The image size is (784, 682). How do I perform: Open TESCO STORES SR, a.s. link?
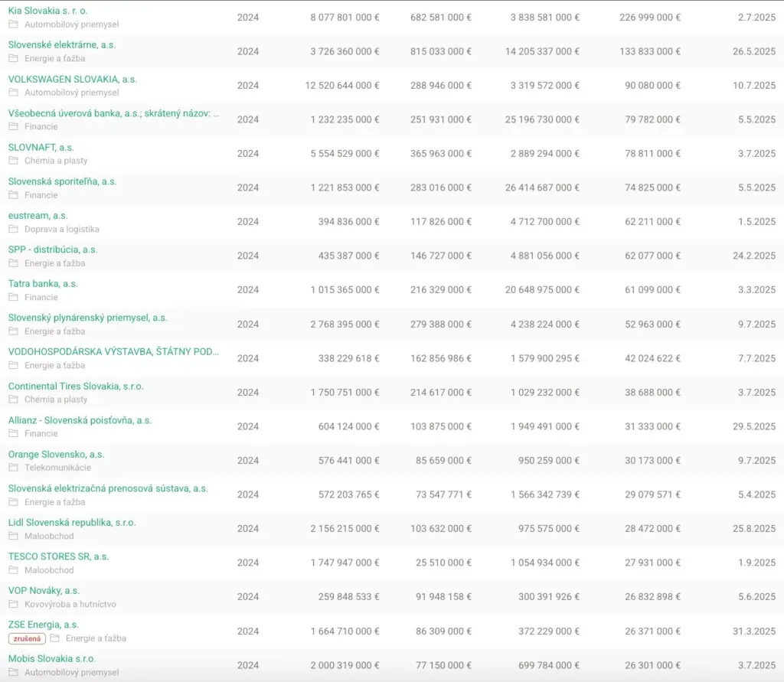click(58, 556)
